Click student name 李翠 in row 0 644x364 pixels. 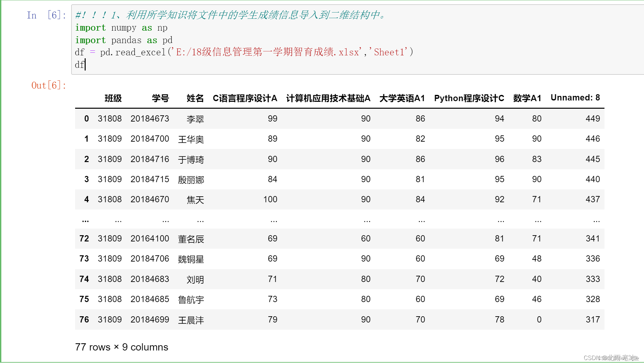pyautogui.click(x=195, y=119)
